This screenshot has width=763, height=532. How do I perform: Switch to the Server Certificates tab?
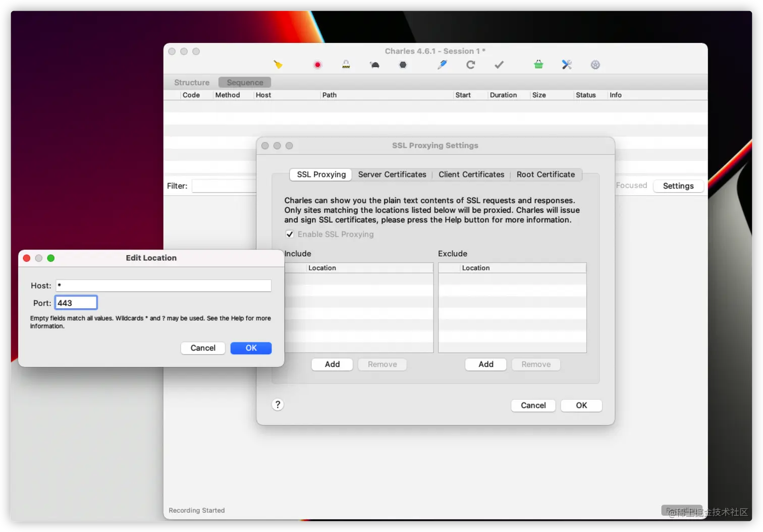coord(392,174)
